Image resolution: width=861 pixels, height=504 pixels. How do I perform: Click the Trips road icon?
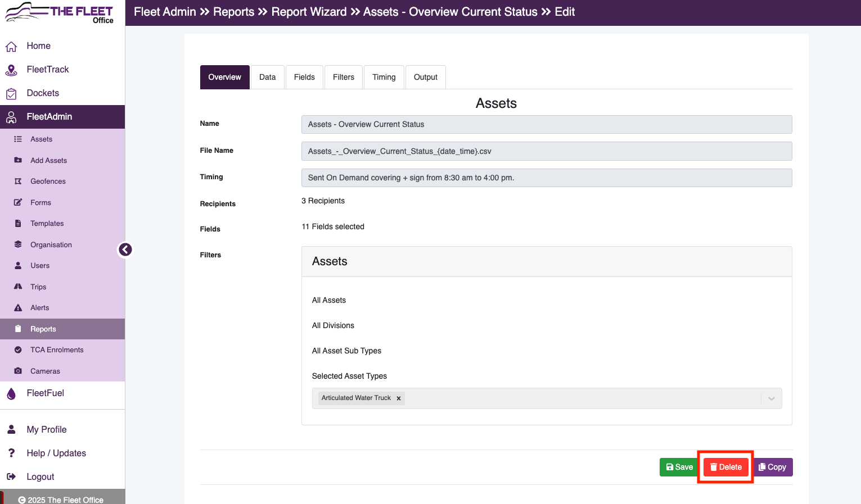click(18, 287)
